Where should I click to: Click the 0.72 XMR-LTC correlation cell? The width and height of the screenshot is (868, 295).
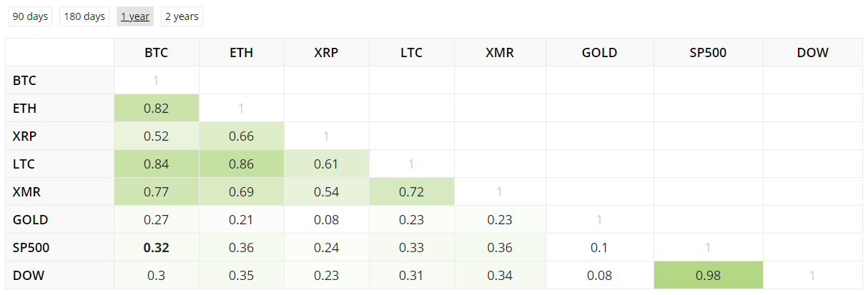[x=411, y=191]
